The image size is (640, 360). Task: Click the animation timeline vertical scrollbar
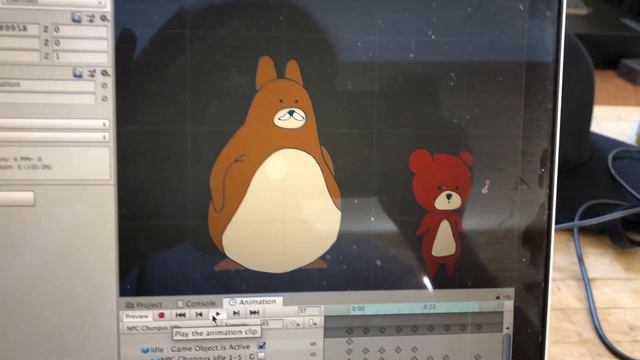pos(507,346)
